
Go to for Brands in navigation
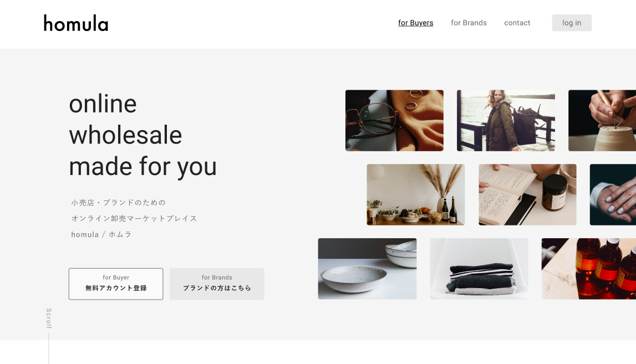point(469,23)
